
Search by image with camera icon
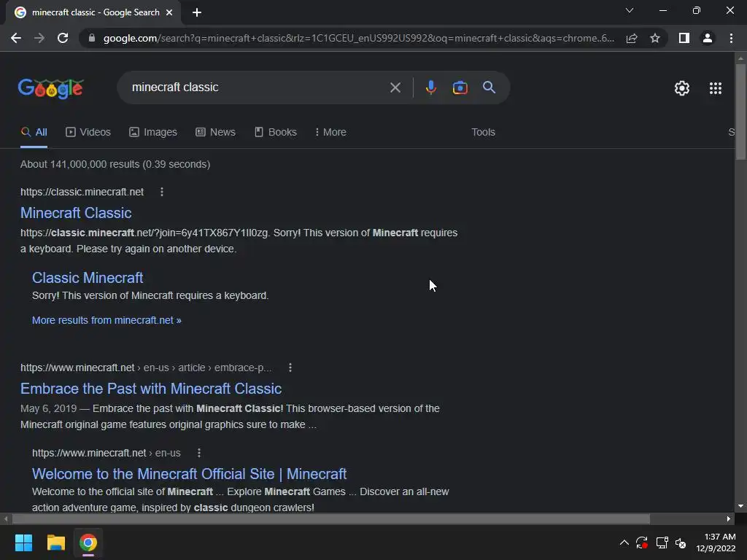pos(460,87)
